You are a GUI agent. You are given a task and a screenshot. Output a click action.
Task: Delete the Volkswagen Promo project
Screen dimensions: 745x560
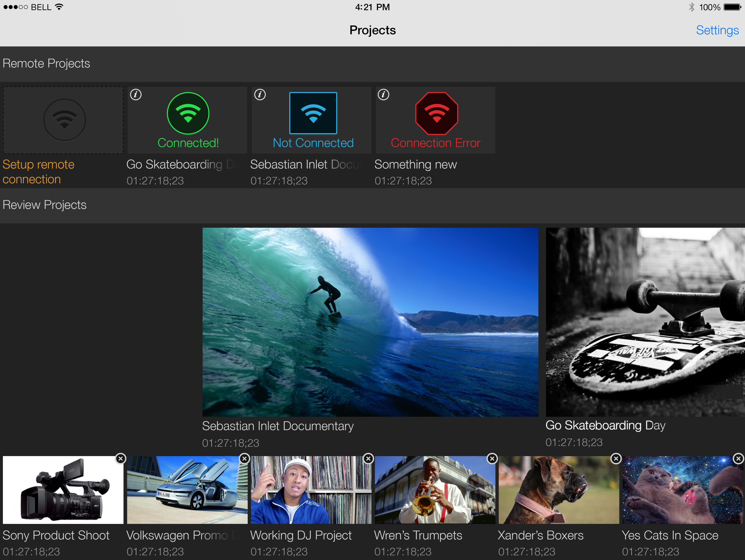click(244, 458)
